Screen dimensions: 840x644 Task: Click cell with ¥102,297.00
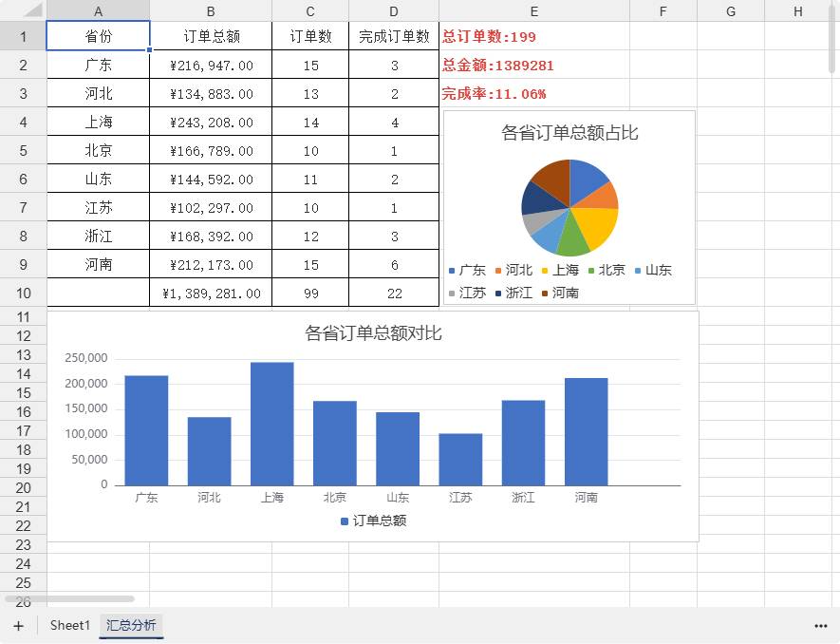tap(211, 207)
